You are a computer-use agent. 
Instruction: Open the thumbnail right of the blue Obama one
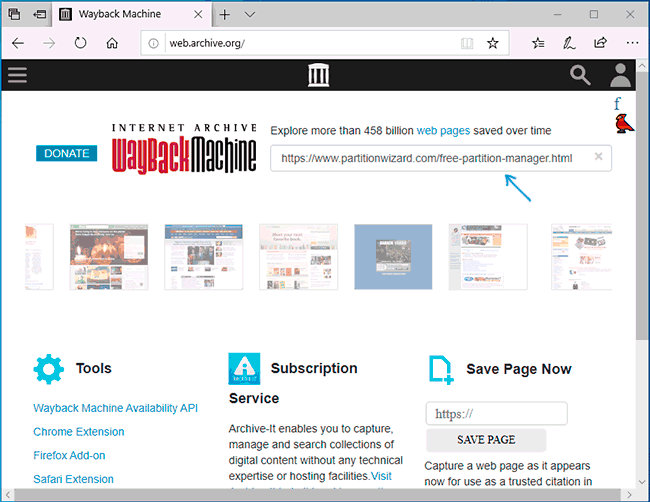(x=488, y=257)
